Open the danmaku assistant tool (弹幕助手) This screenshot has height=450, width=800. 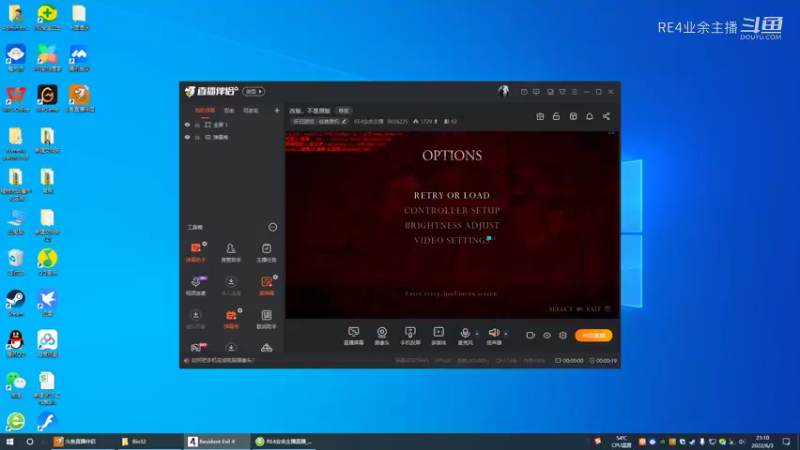[195, 252]
